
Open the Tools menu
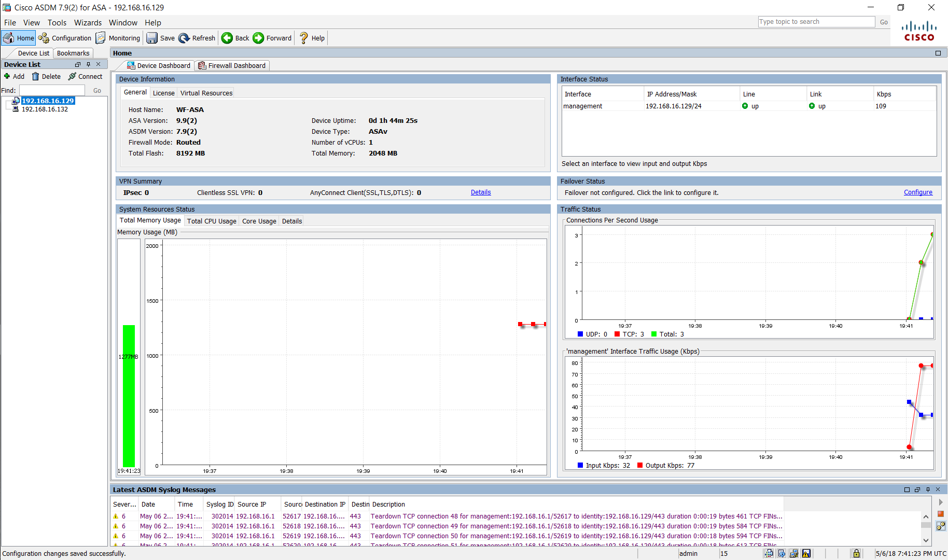pyautogui.click(x=57, y=23)
